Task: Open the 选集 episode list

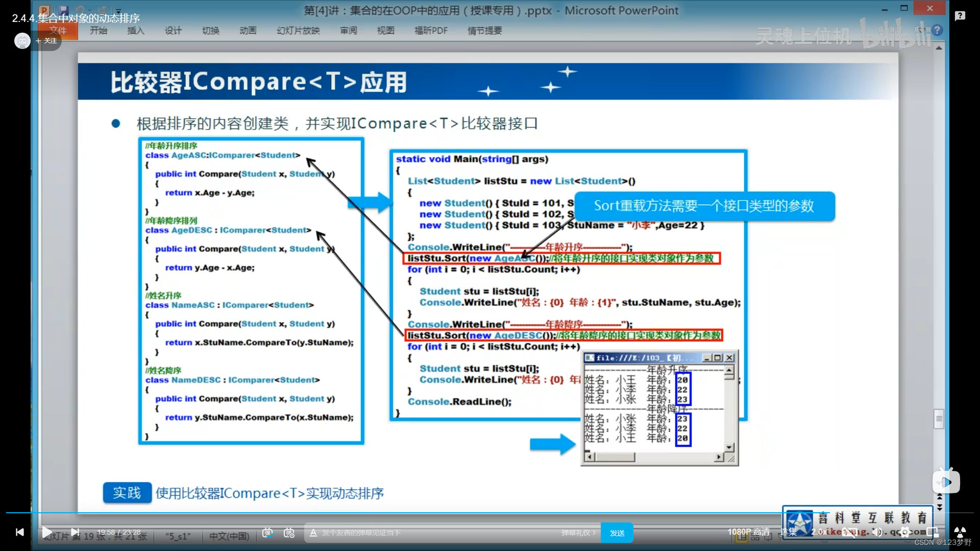Action: [789, 532]
